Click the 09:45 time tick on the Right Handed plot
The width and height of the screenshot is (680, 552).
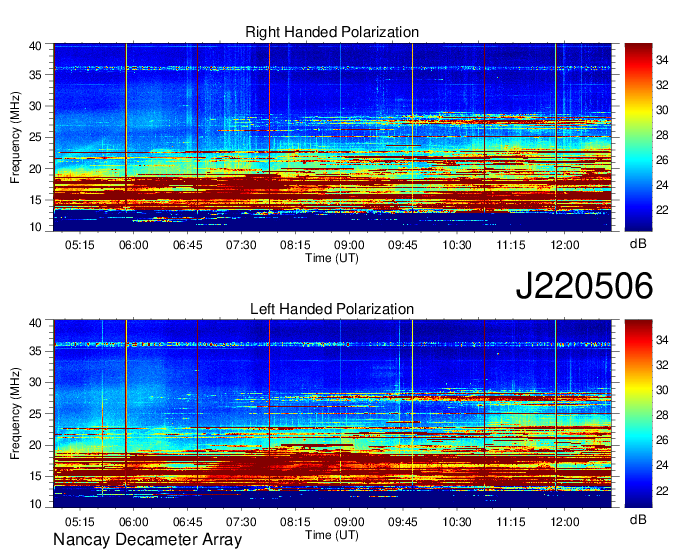pyautogui.click(x=403, y=245)
